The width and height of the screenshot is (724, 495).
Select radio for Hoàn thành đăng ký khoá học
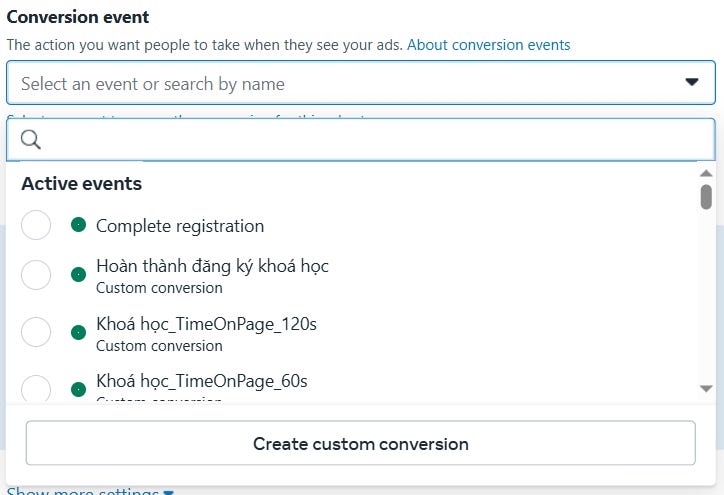[36, 275]
